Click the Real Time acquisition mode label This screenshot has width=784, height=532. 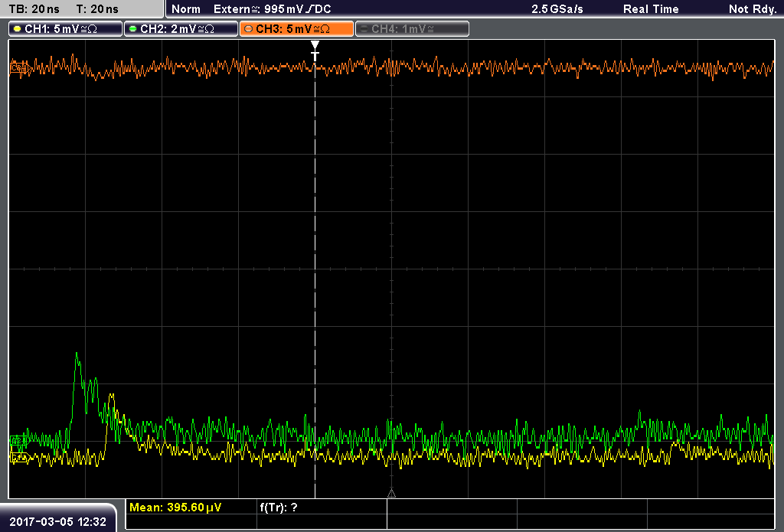[651, 9]
